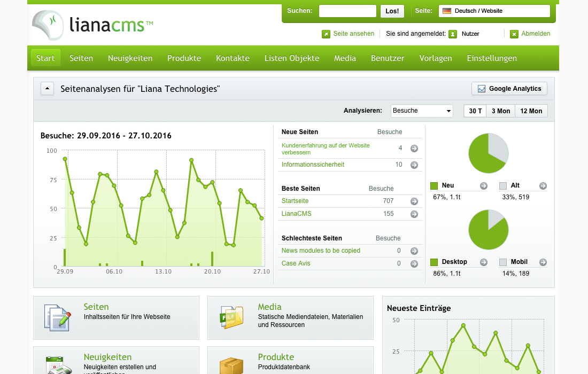The image size is (588, 374).
Task: Open the Case Avis link
Action: [296, 263]
